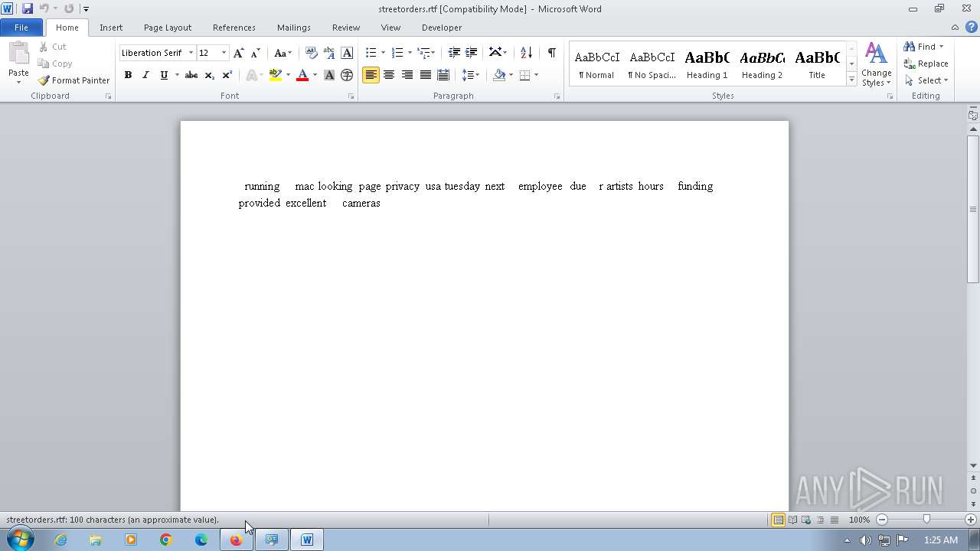Open the Select dropdown in Editing

coord(926,80)
